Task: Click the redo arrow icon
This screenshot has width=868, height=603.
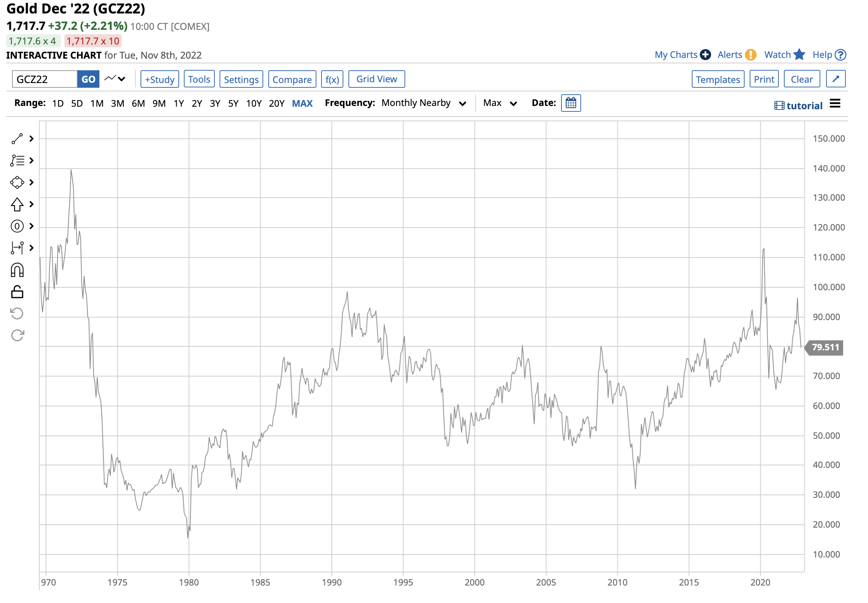Action: coord(17,335)
